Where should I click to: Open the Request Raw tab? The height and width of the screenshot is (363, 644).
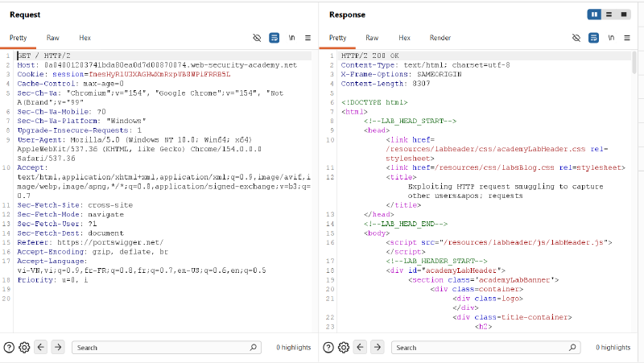52,38
